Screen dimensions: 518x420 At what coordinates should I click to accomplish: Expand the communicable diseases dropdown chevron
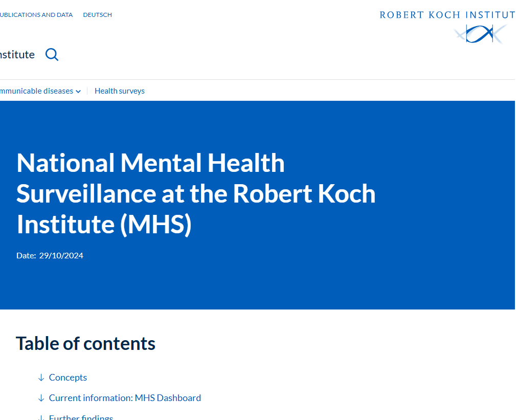tap(78, 92)
